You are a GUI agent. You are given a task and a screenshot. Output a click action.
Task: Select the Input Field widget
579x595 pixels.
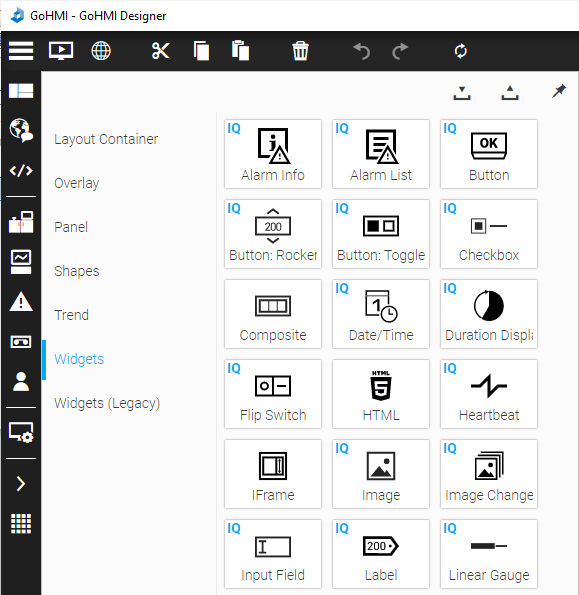click(273, 554)
